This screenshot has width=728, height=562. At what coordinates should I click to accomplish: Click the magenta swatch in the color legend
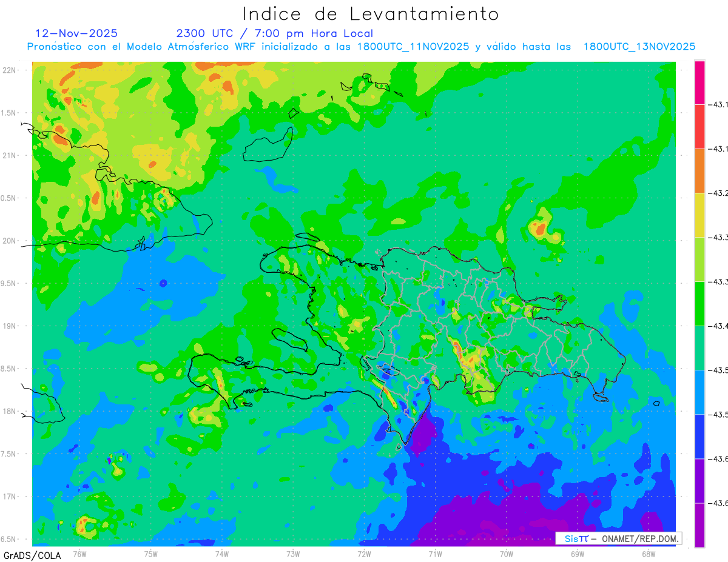pos(699,82)
